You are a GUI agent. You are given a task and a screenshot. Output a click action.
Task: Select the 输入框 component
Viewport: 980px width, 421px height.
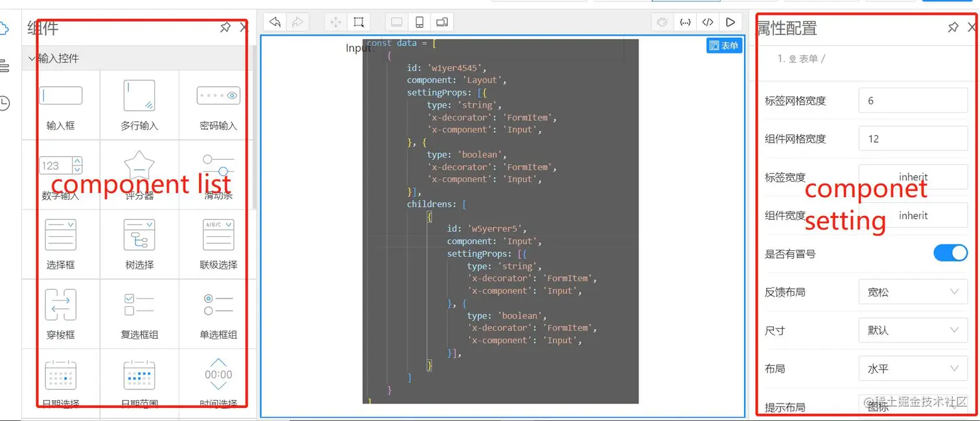(61, 104)
